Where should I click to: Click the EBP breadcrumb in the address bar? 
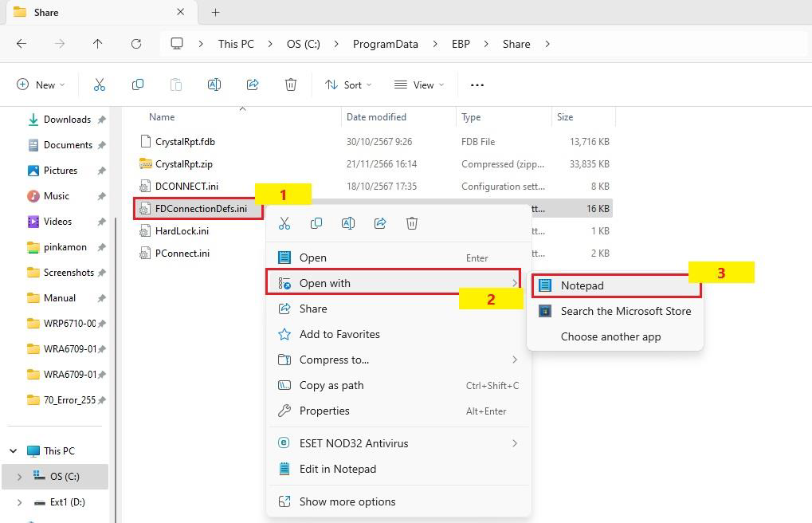coord(461,44)
